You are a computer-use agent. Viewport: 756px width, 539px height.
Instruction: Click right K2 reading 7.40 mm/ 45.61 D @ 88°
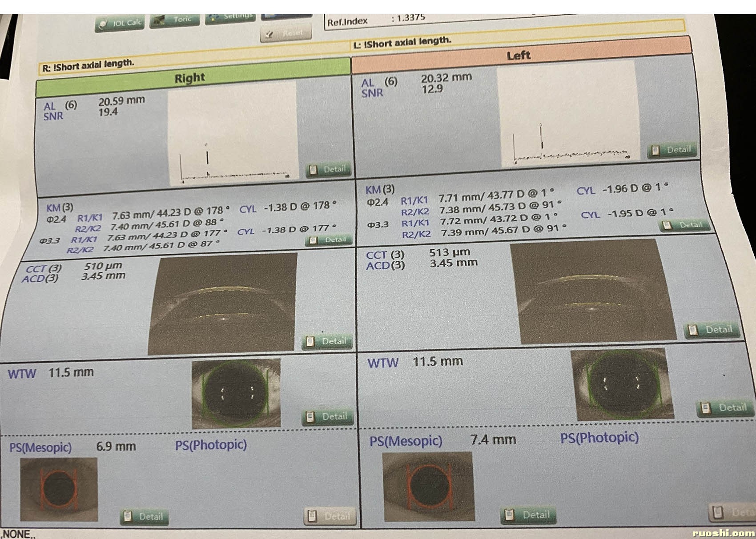click(x=167, y=224)
